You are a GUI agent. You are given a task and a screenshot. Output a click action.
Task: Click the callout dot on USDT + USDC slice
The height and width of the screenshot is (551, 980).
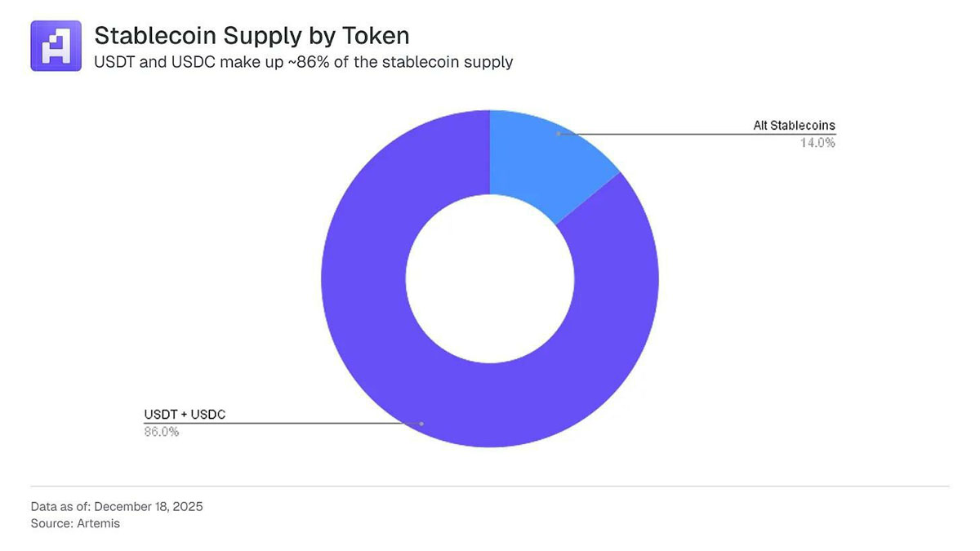click(x=421, y=424)
